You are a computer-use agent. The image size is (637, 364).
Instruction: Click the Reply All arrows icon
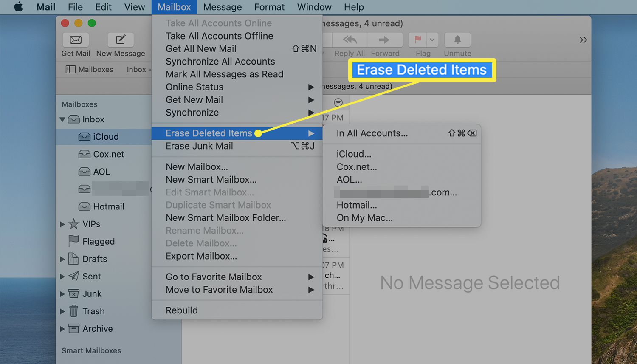(x=350, y=40)
